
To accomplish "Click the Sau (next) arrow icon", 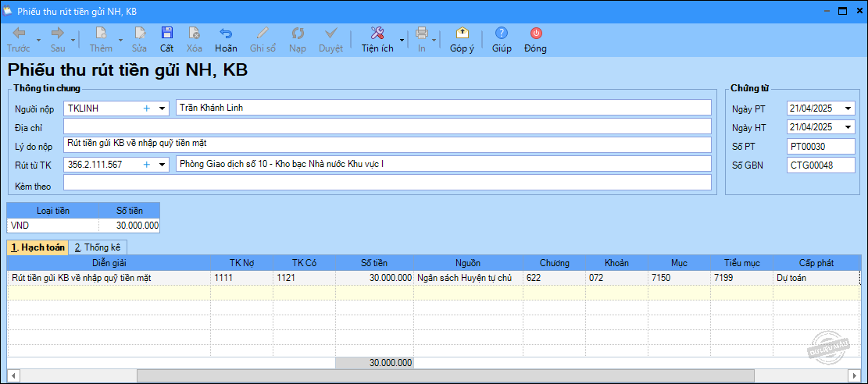I will (58, 33).
